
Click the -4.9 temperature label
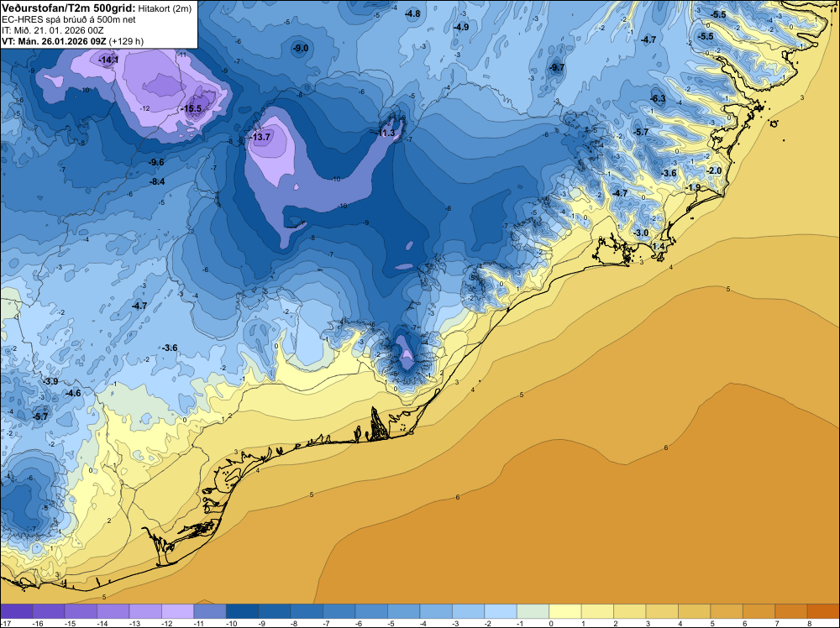pyautogui.click(x=460, y=27)
